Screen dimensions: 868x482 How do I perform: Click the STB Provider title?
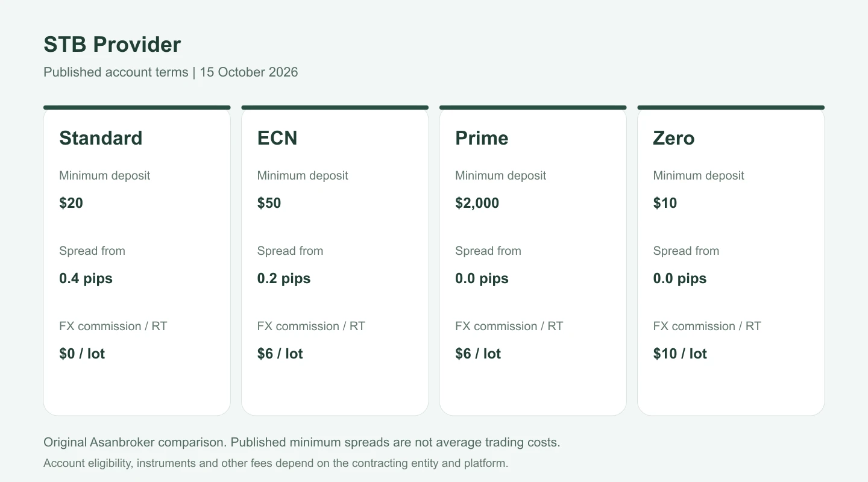pyautogui.click(x=112, y=45)
